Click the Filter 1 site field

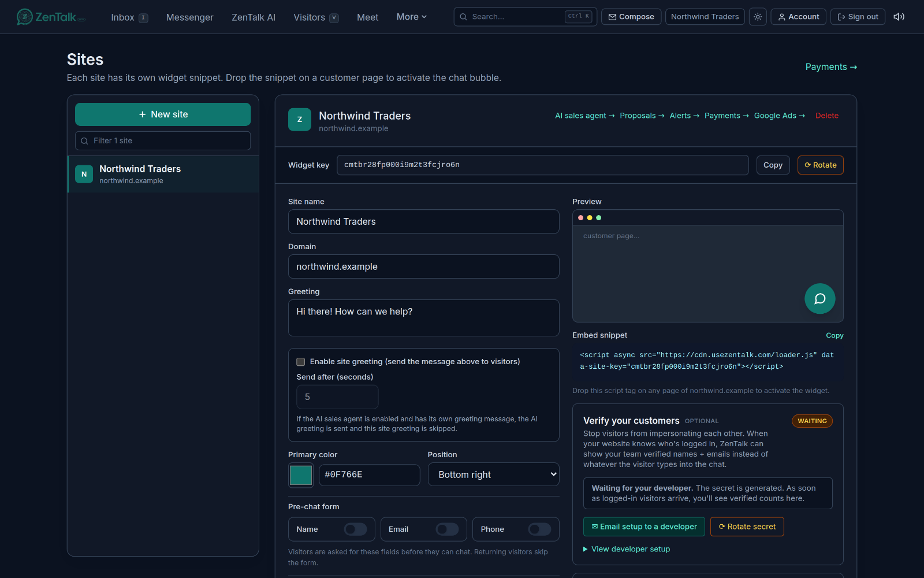(163, 140)
